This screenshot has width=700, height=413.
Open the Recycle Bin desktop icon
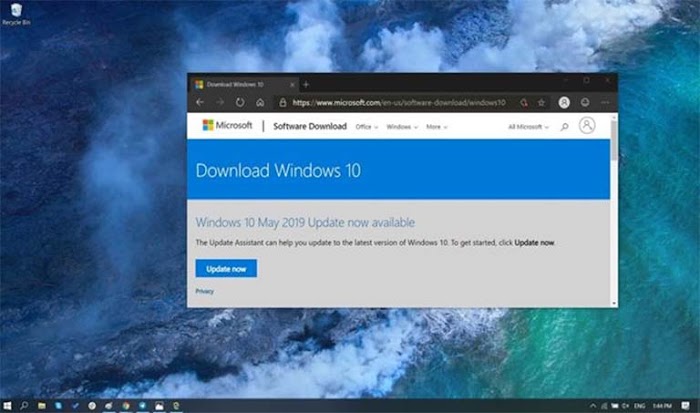pos(16,14)
